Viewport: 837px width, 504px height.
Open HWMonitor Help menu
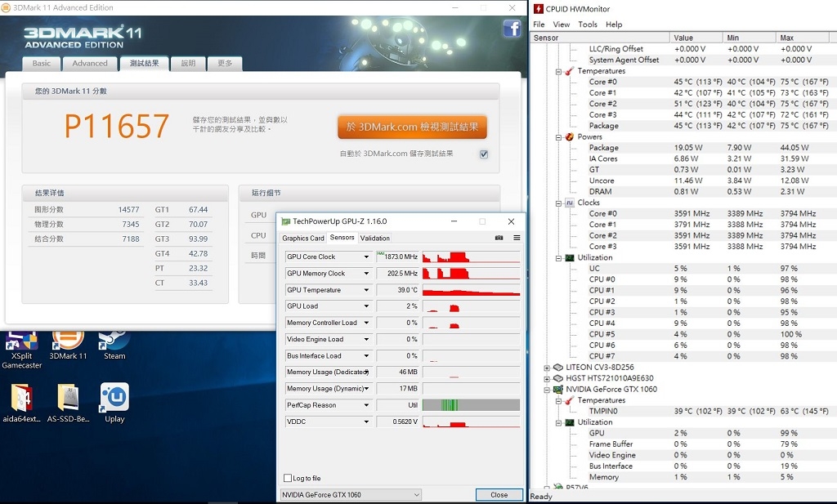tap(614, 25)
